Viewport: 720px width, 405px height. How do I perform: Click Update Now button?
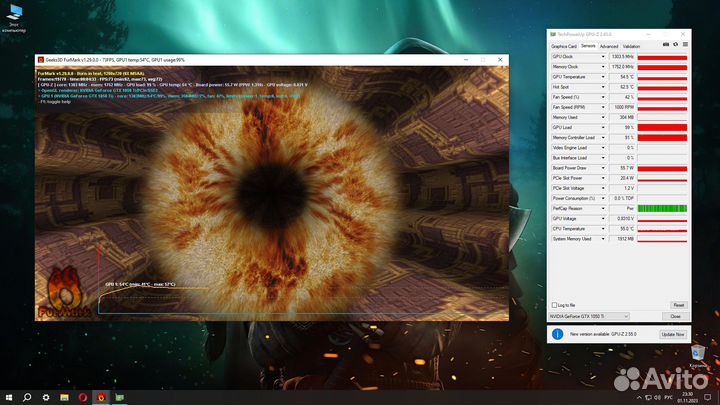[x=673, y=335]
